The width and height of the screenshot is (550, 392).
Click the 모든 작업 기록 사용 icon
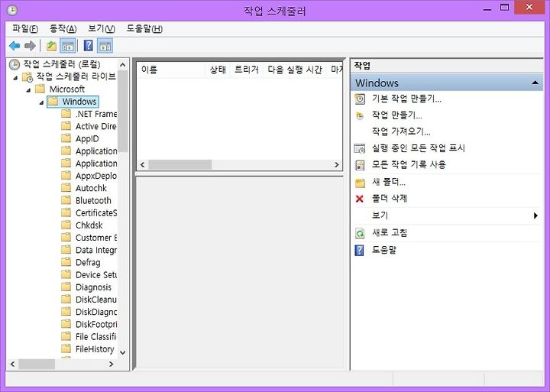(360, 165)
